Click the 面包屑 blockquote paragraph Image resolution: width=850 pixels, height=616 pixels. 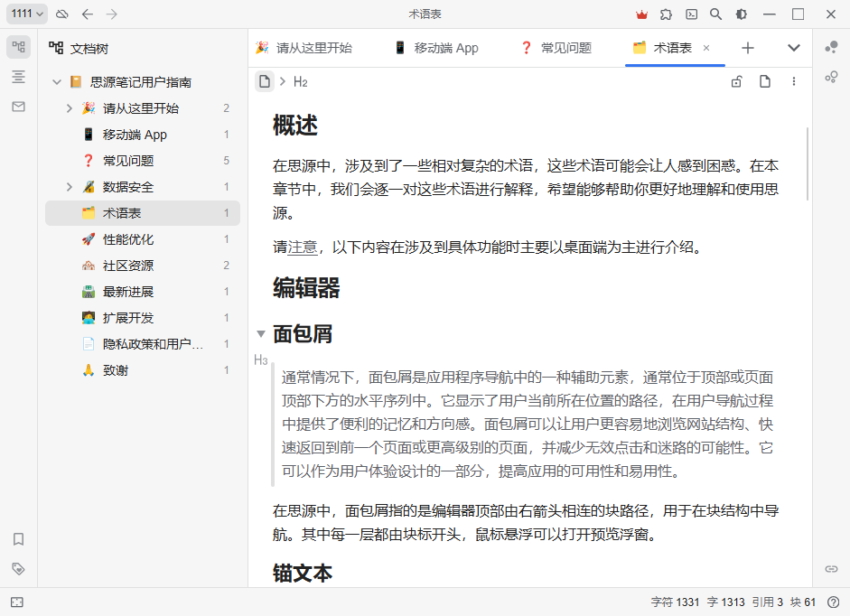point(528,424)
